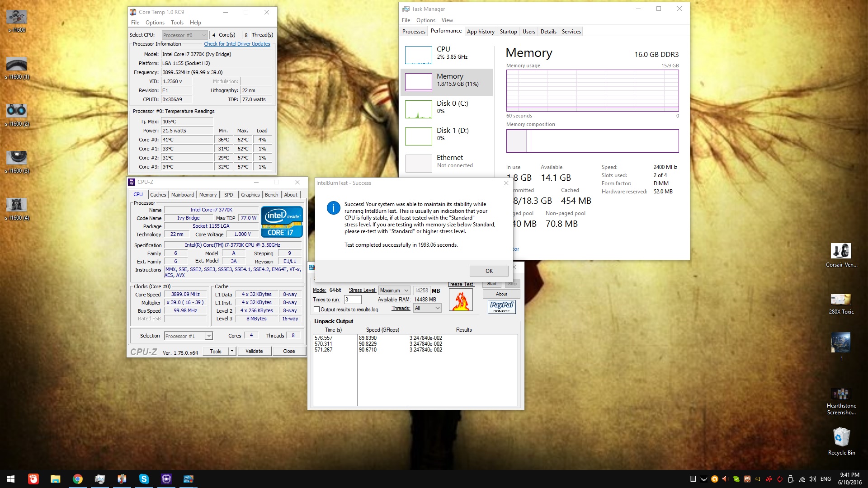Click Check for Intel Driver Updates link
868x488 pixels.
click(x=237, y=44)
